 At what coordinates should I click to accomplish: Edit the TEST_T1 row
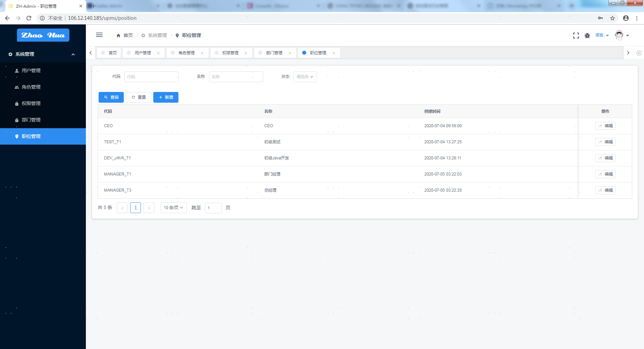coord(605,142)
